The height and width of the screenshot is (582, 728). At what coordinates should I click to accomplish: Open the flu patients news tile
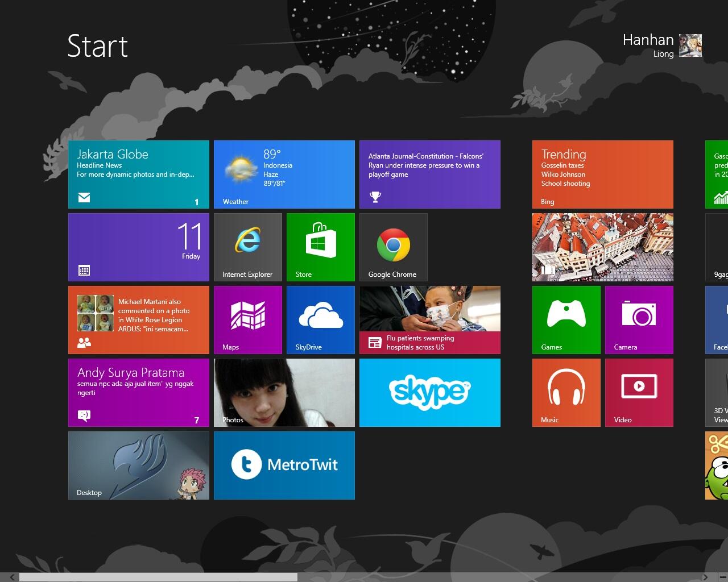point(430,320)
